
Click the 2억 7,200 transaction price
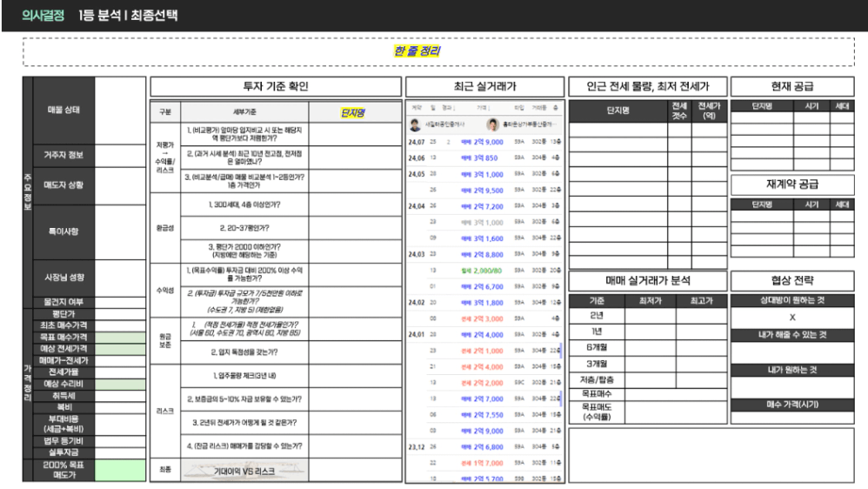488,206
